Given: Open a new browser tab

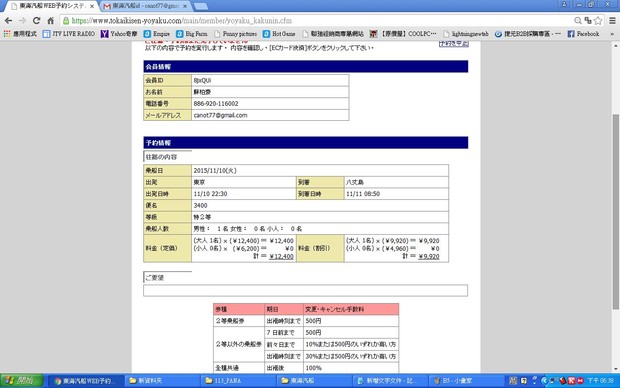Looking at the screenshot, I should [201, 6].
